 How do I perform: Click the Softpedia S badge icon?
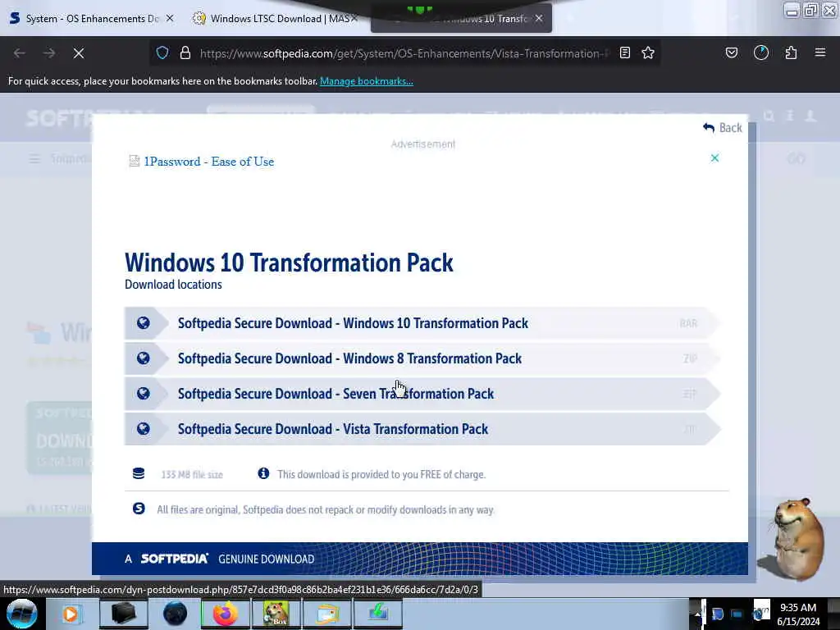tap(139, 509)
